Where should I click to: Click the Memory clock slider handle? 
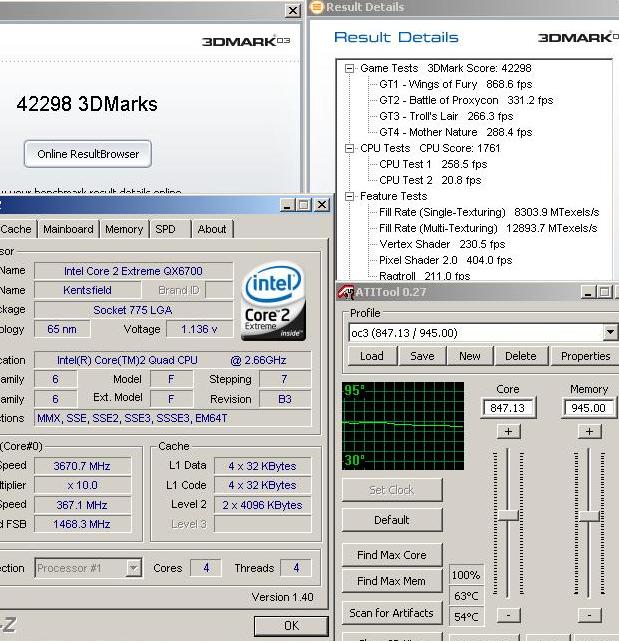[589, 516]
